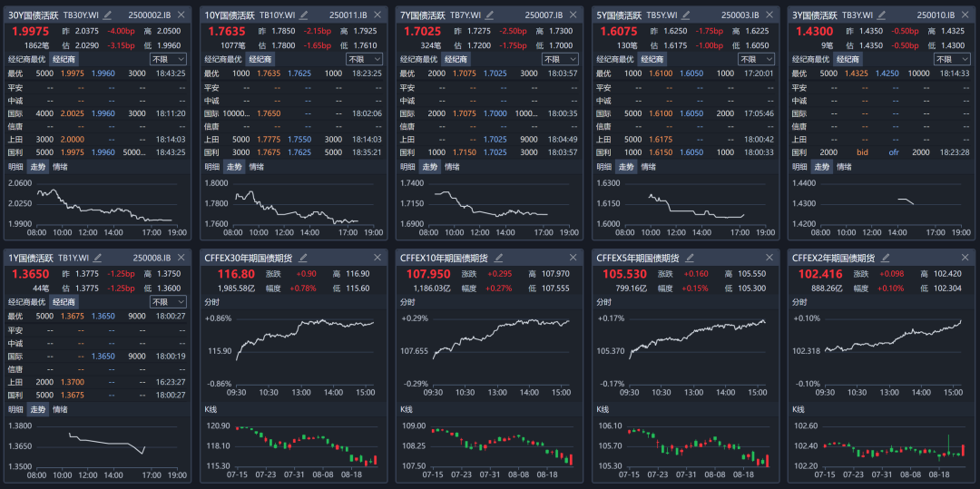Click the CFFEX10年期 K线 candlestick chart

coord(489,447)
